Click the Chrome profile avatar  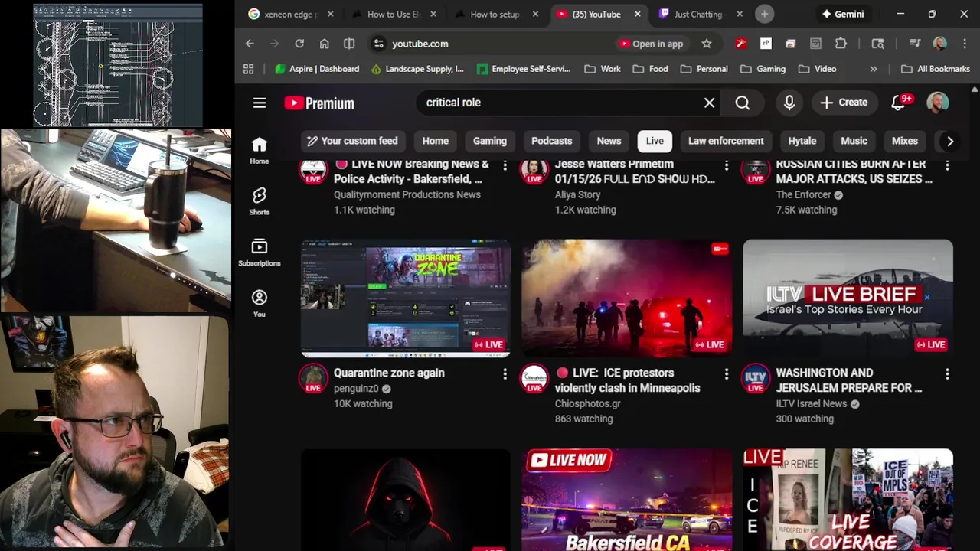coord(940,44)
